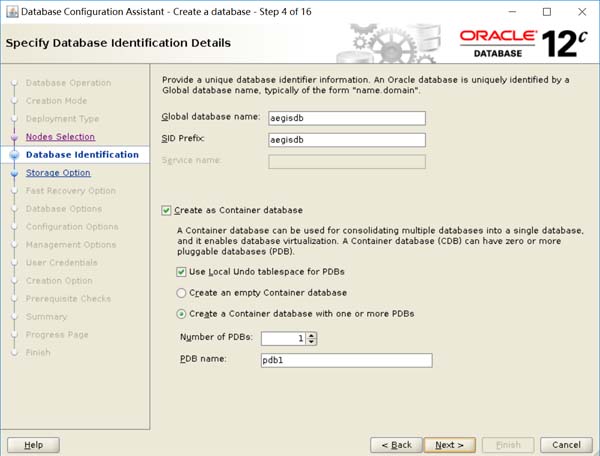Screen dimensions: 600x456
Task: Click the Creation Mode step
Action: coord(57,101)
